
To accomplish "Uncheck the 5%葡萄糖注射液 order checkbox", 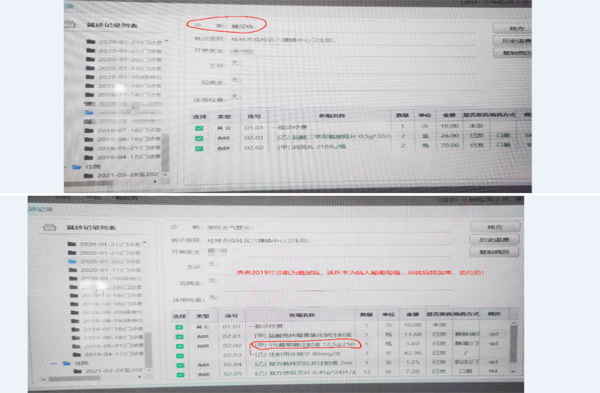I will 179,346.
